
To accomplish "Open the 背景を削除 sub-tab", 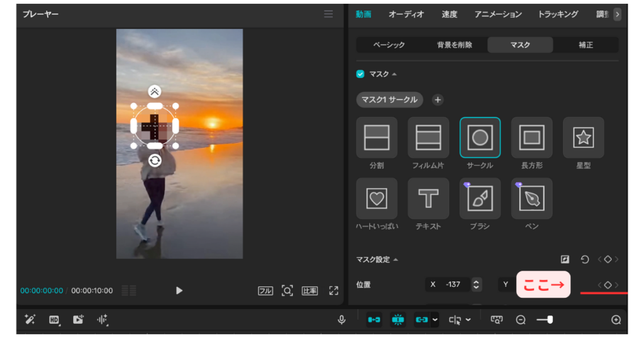I will point(454,45).
